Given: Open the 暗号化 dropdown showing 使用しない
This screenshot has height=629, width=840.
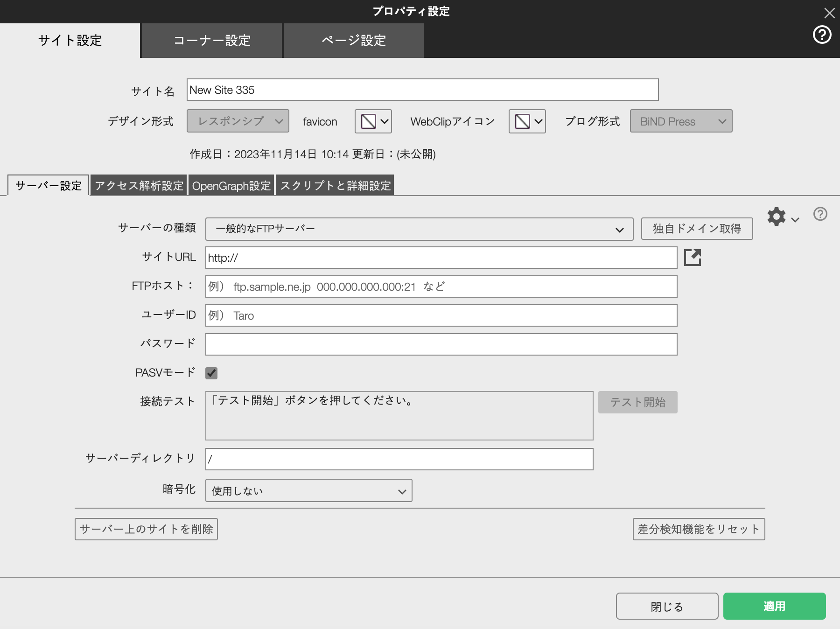Looking at the screenshot, I should point(308,490).
